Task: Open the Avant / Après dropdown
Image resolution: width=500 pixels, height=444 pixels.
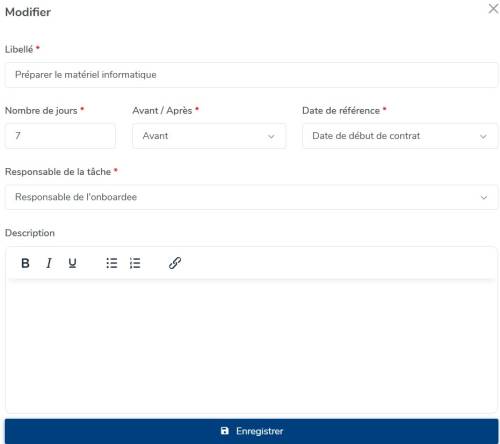Action: pyautogui.click(x=209, y=136)
